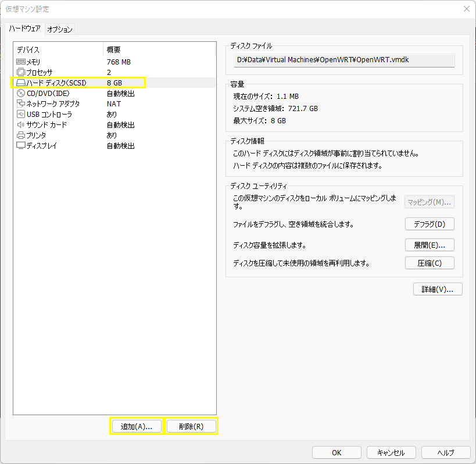This screenshot has height=464, width=476.
Task: Click the printer (プリンタ) icon
Action: 21,135
